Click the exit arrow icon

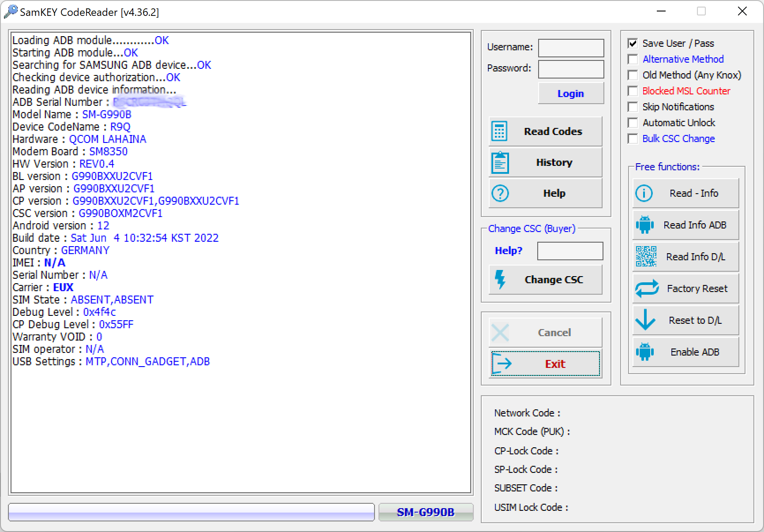tap(502, 363)
